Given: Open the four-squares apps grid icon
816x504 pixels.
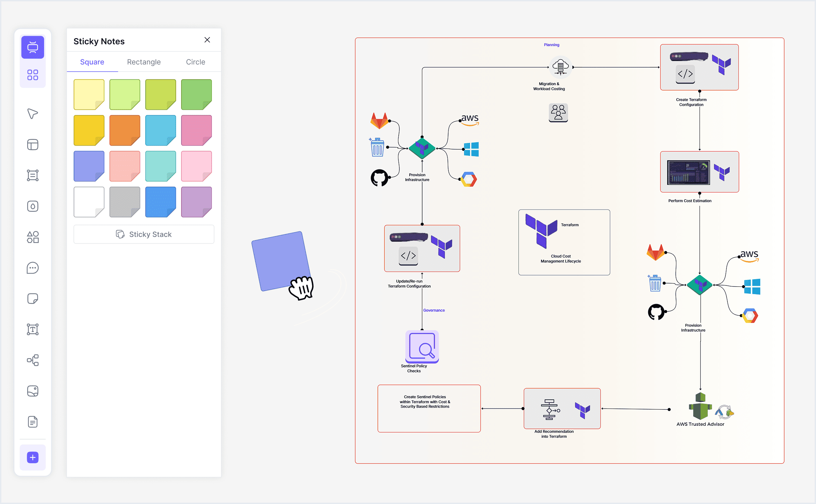Looking at the screenshot, I should pos(33,75).
